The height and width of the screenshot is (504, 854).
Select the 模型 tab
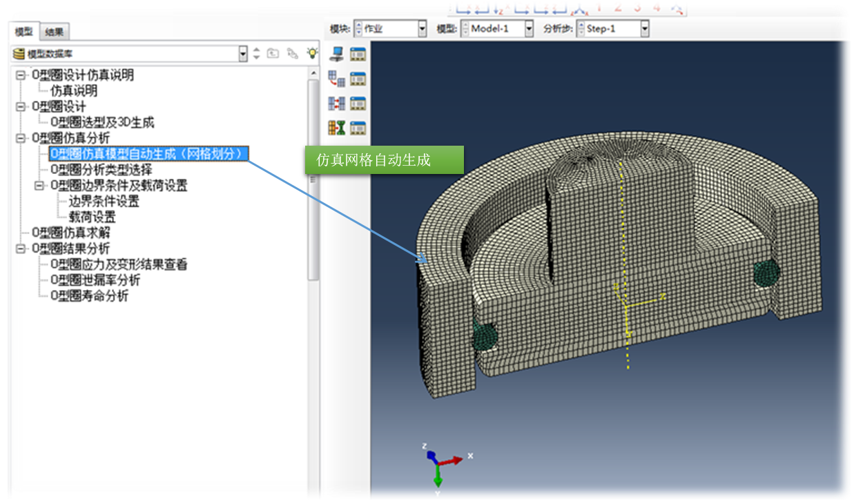[x=24, y=32]
